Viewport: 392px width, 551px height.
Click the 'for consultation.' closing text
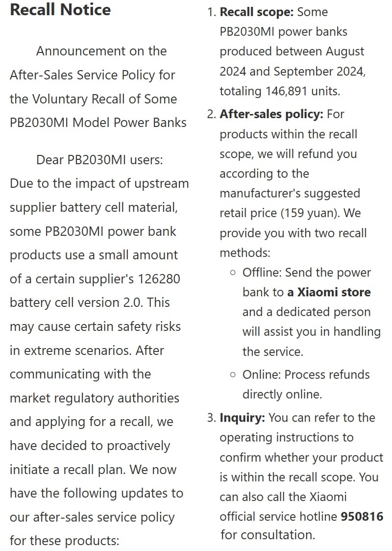pos(268,535)
